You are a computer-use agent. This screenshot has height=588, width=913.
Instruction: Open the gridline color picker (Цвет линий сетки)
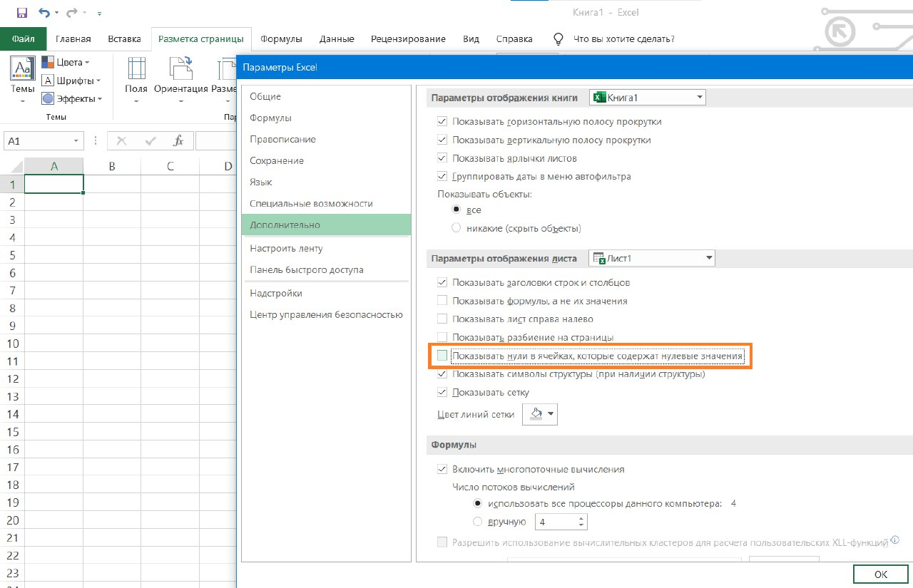click(x=539, y=414)
